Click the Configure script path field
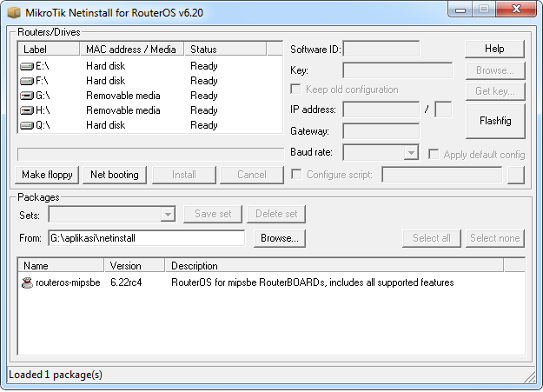Viewport: 543px width, 392px height. tap(442, 175)
